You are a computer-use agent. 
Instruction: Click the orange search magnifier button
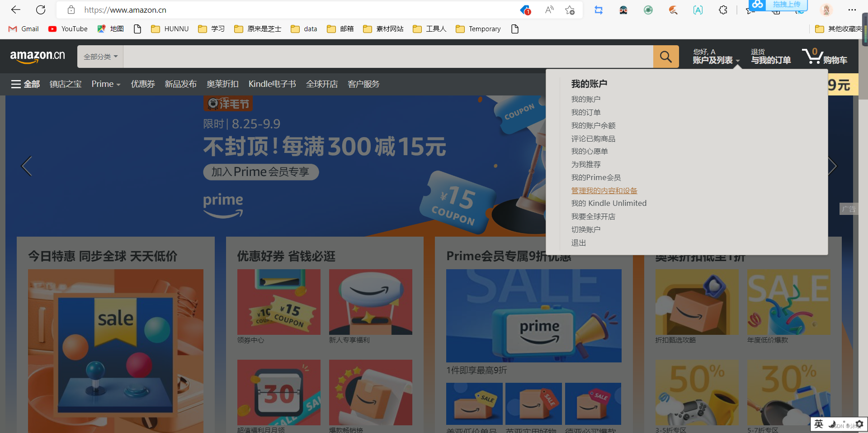point(666,57)
